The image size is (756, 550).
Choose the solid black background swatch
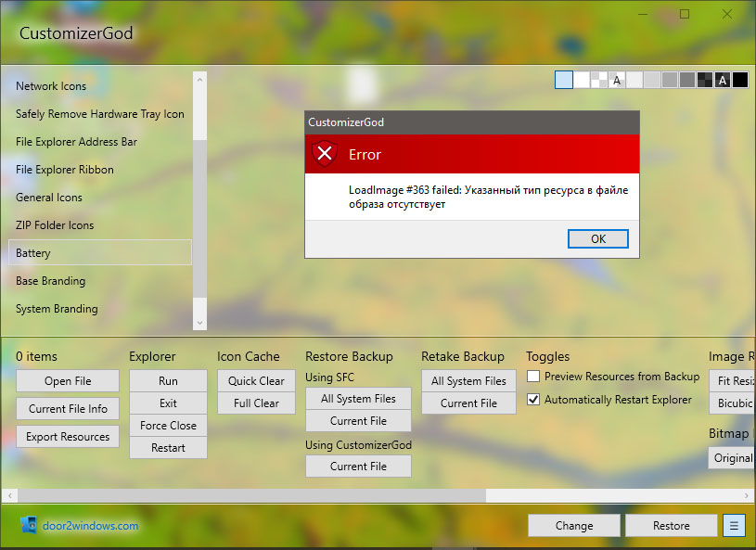coord(740,80)
